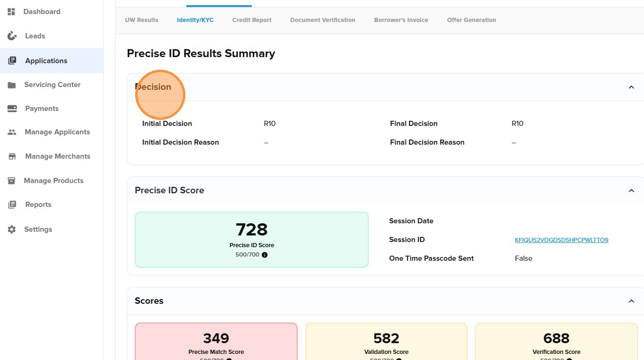This screenshot has width=644, height=360.
Task: Collapse the Precise ID Score section
Action: [631, 191]
